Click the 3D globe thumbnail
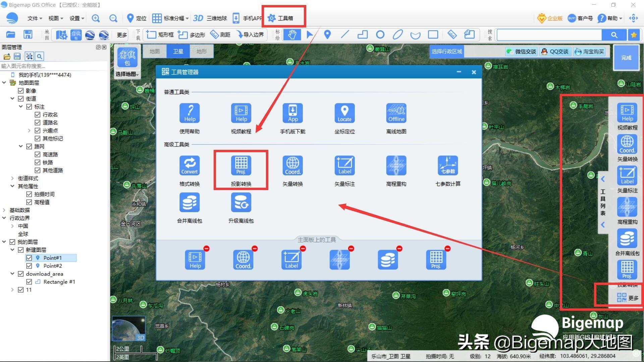 click(x=128, y=328)
